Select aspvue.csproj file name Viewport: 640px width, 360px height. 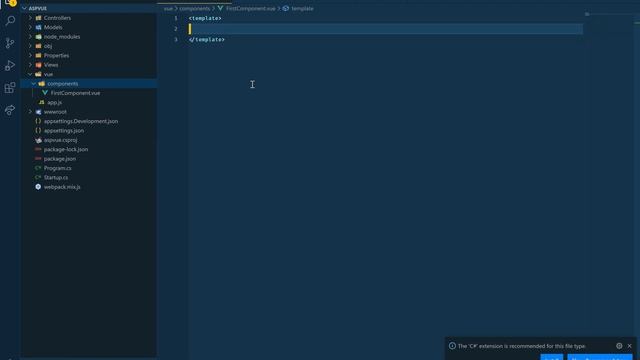pos(60,140)
